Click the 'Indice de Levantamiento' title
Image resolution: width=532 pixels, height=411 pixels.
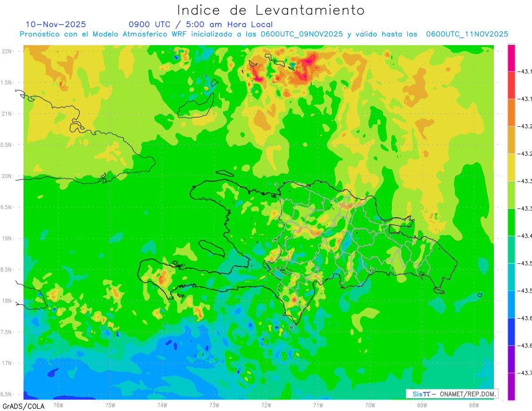271,10
